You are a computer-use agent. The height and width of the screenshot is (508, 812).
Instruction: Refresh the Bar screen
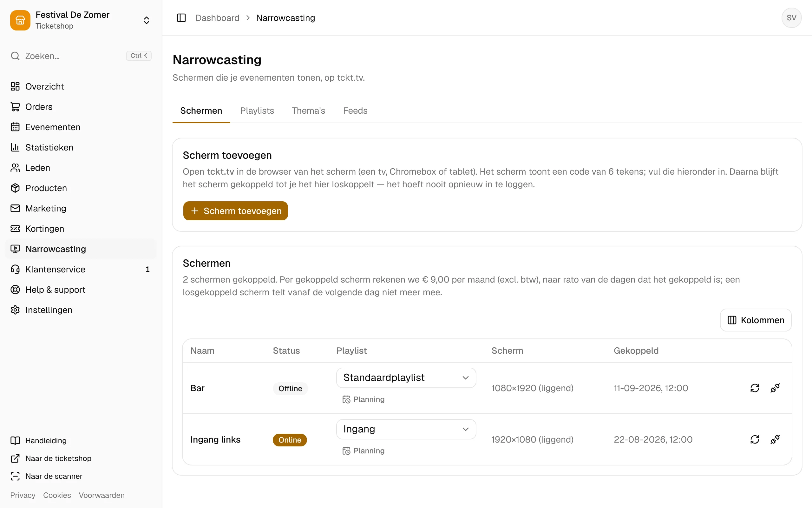[755, 388]
